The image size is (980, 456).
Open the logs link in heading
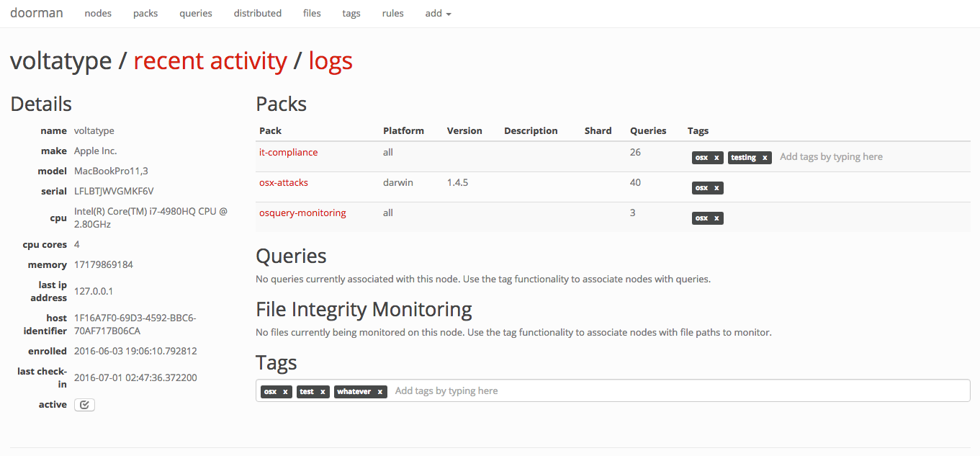click(x=331, y=61)
